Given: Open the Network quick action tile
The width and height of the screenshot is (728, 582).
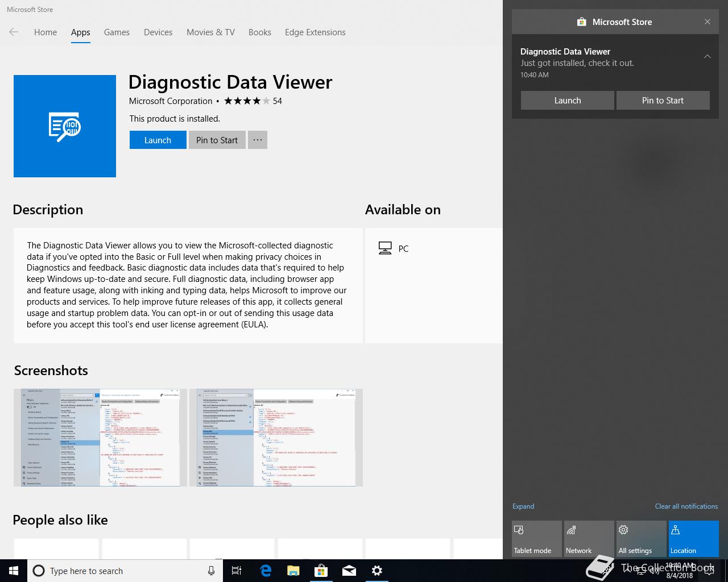Looking at the screenshot, I should pyautogui.click(x=589, y=539).
